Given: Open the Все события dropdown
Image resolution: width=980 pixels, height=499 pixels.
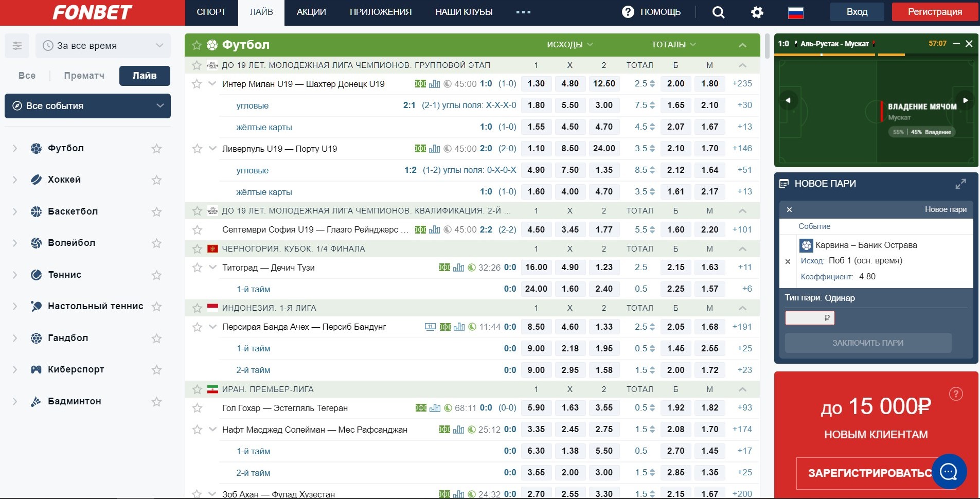Looking at the screenshot, I should pyautogui.click(x=87, y=106).
